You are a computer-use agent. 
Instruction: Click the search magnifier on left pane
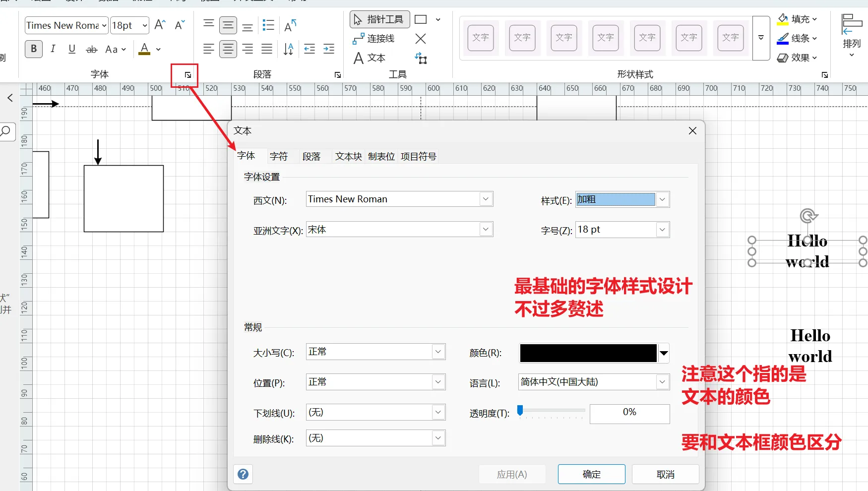6,131
